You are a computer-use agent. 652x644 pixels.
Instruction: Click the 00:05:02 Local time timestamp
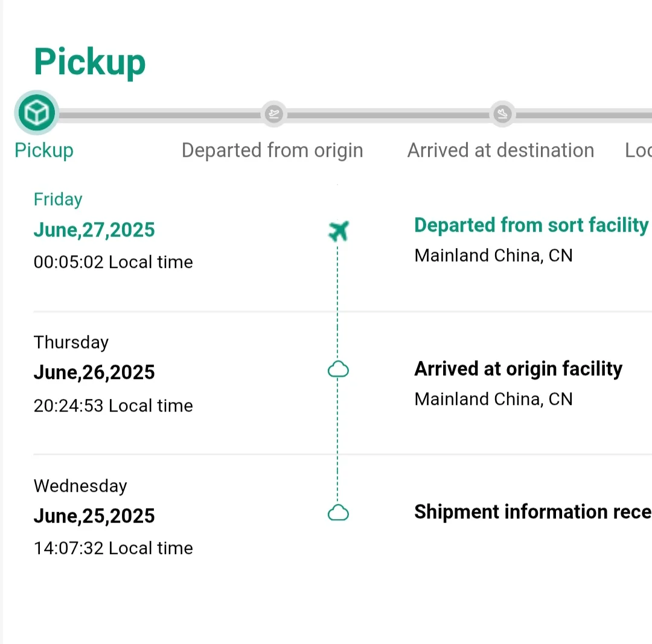[113, 262]
